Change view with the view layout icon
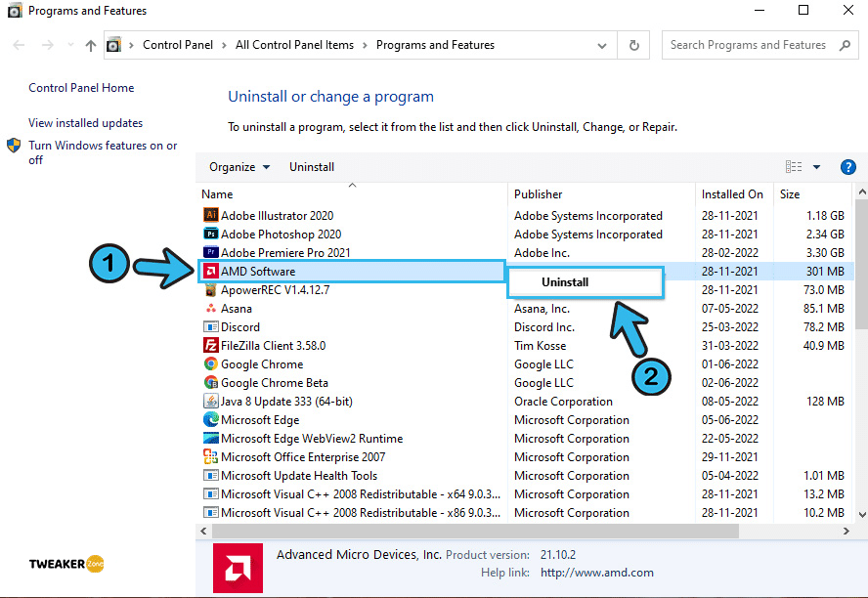Screen dimensions: 868x598 pos(794,166)
